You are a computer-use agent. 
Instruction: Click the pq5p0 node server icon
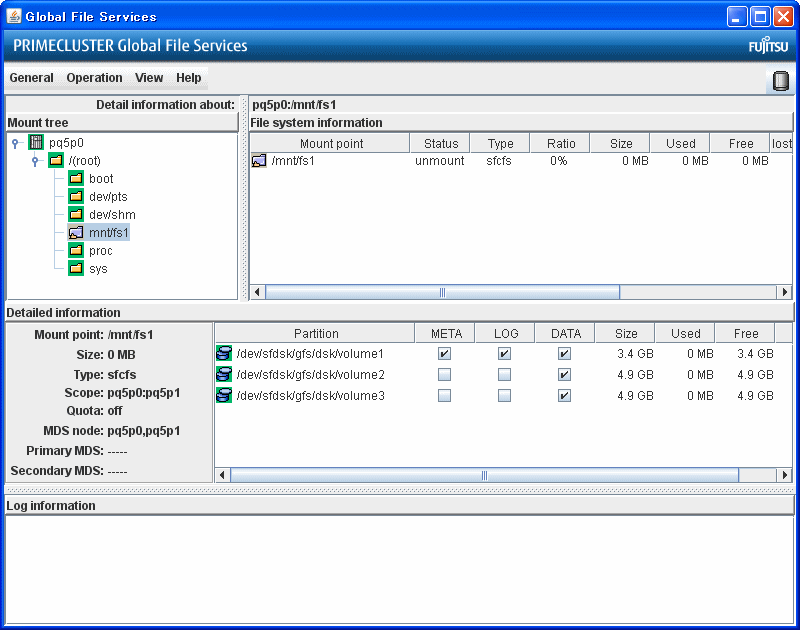(x=36, y=142)
